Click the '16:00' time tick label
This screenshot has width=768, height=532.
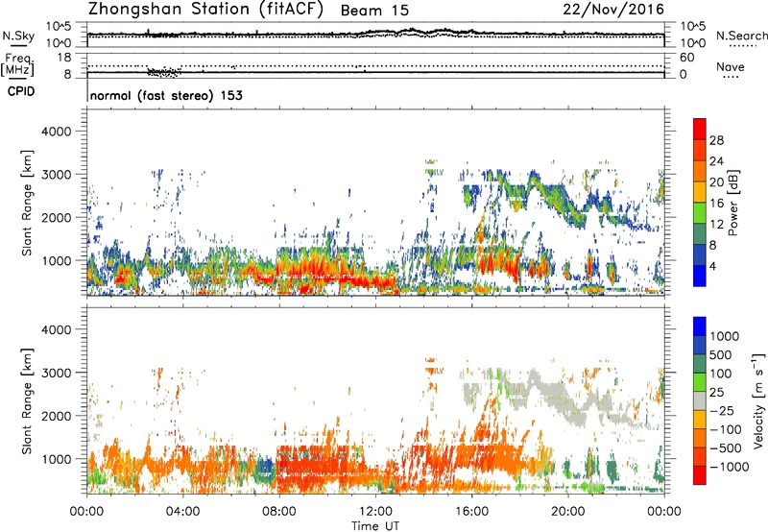pyautogui.click(x=471, y=511)
